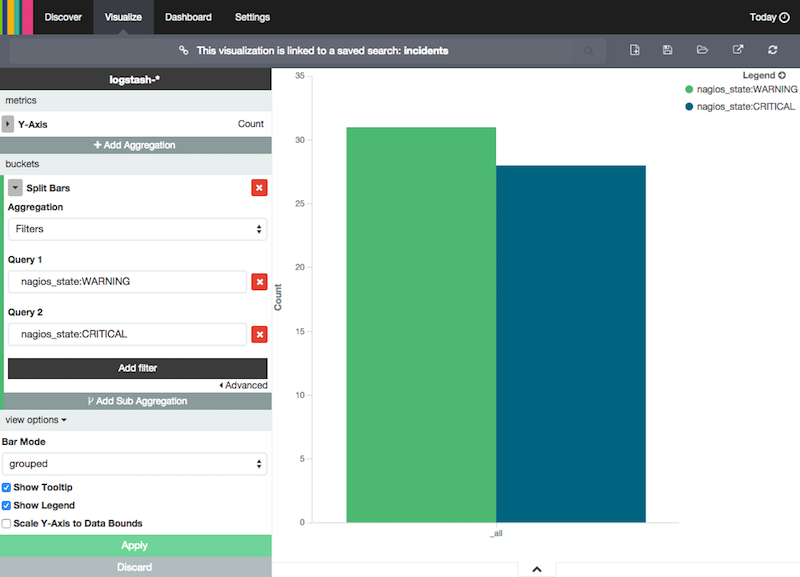Expand the view options menu

coord(36,420)
